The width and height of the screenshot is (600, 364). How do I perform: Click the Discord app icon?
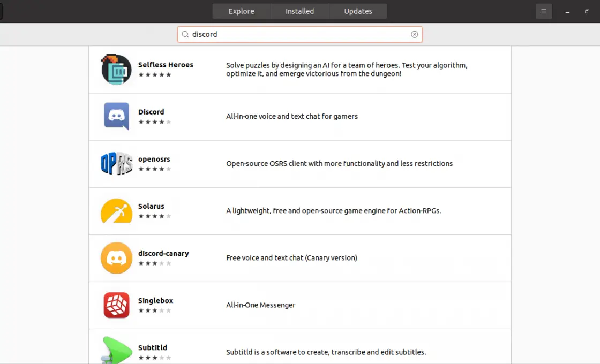(x=116, y=116)
